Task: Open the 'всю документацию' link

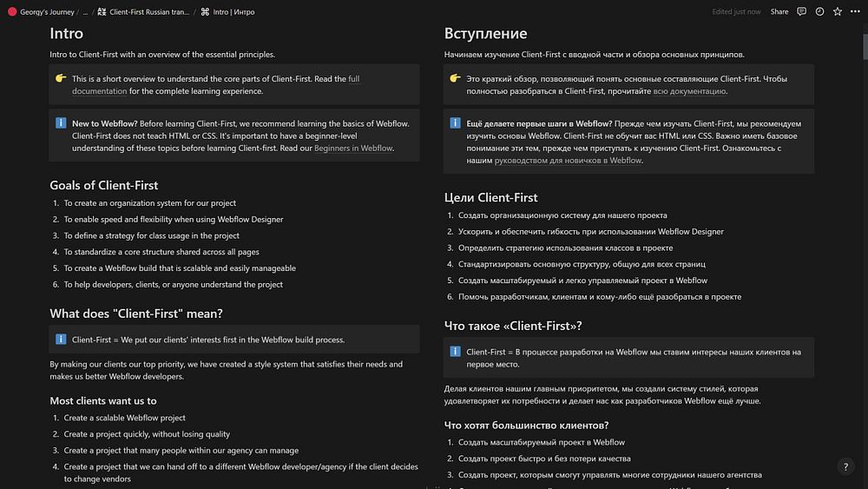Action: tap(689, 91)
